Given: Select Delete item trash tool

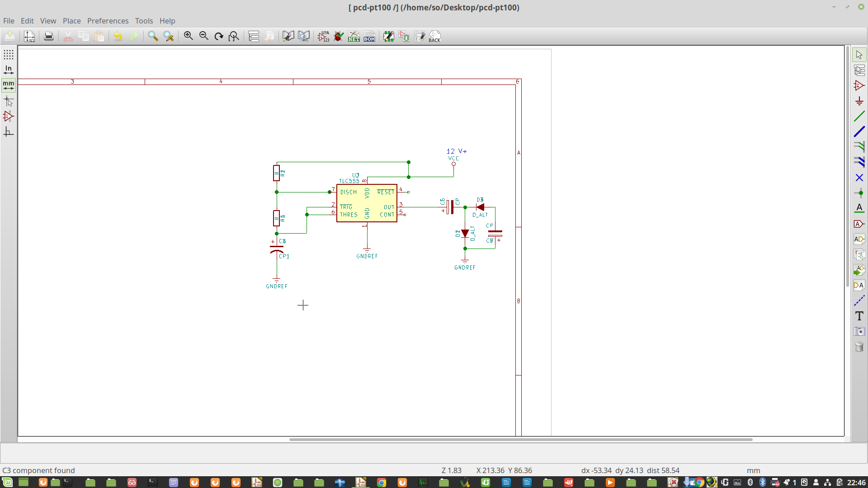Looking at the screenshot, I should pyautogui.click(x=859, y=347).
